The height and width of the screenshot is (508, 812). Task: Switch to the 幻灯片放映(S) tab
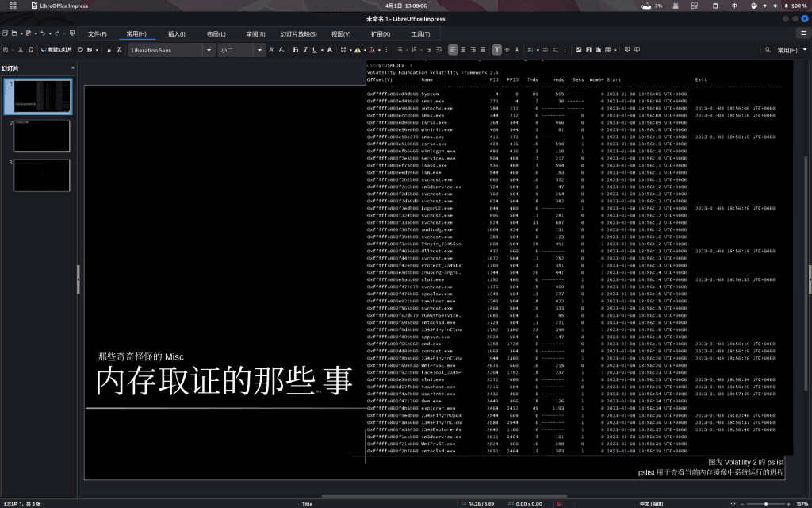(298, 33)
